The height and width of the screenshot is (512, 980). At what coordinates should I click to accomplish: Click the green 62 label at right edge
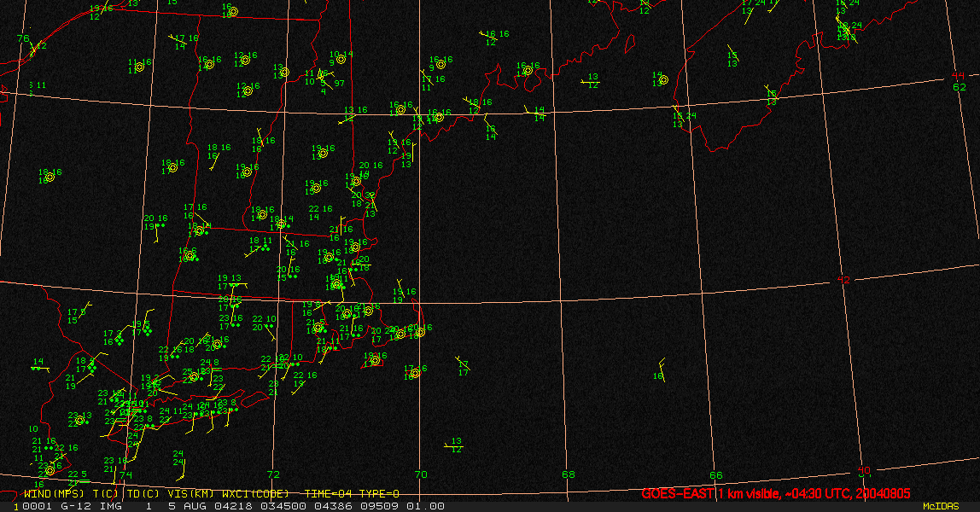(x=960, y=87)
